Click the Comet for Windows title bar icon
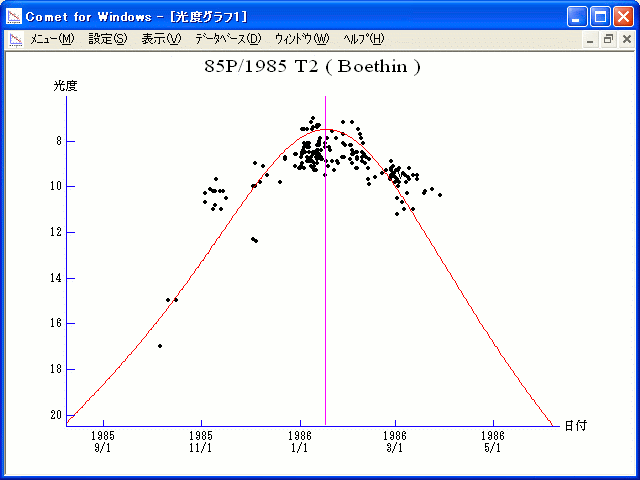640x480 pixels. 14,16
